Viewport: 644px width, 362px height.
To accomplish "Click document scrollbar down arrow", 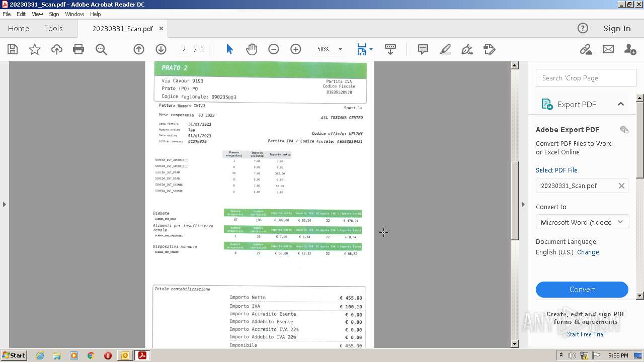I will pos(515,344).
